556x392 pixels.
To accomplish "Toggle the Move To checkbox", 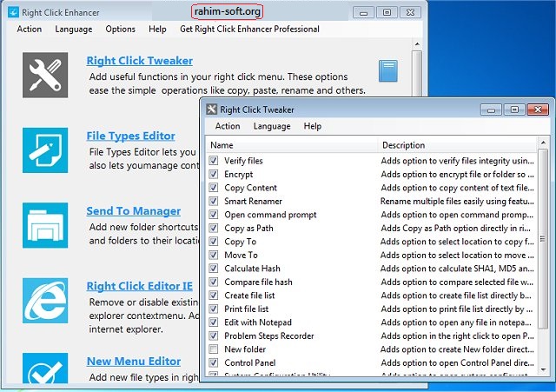I will click(x=213, y=255).
